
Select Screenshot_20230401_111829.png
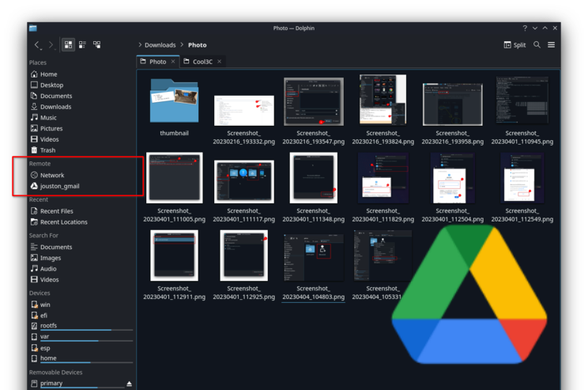coord(383,187)
